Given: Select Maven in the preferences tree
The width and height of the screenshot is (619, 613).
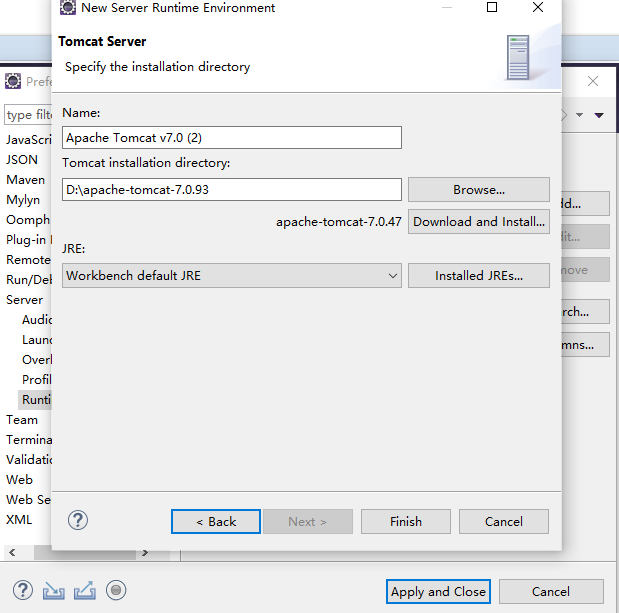Looking at the screenshot, I should coord(26,180).
